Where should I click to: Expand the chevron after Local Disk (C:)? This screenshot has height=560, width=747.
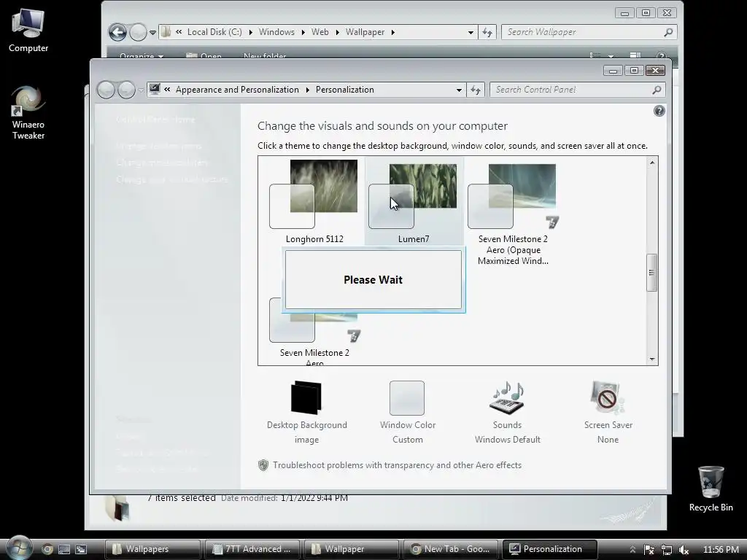(251, 32)
